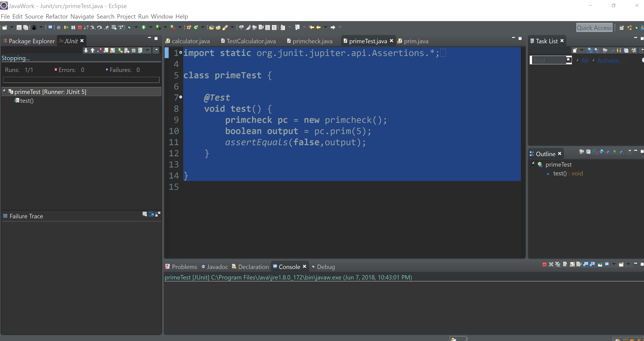The width and height of the screenshot is (644, 341).
Task: Toggle Hide Fields in Outline toolbar
Action: 602,152
